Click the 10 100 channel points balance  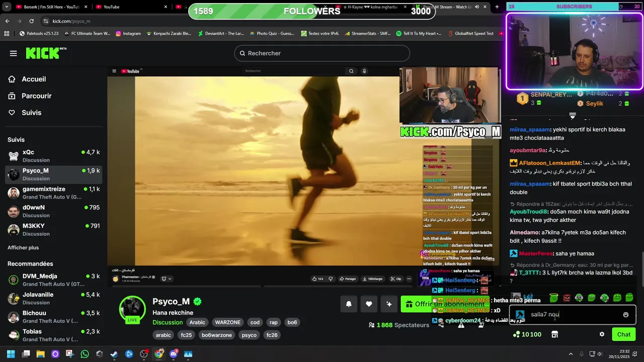[x=527, y=334]
